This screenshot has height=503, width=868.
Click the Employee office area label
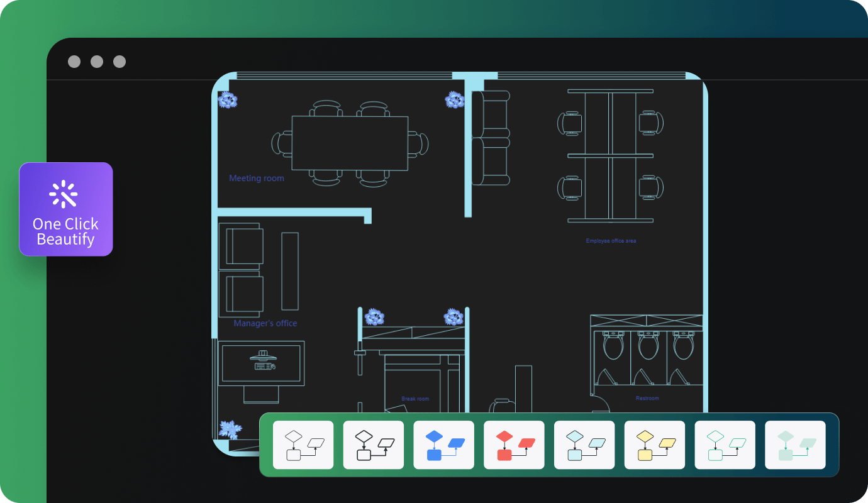[x=611, y=241]
